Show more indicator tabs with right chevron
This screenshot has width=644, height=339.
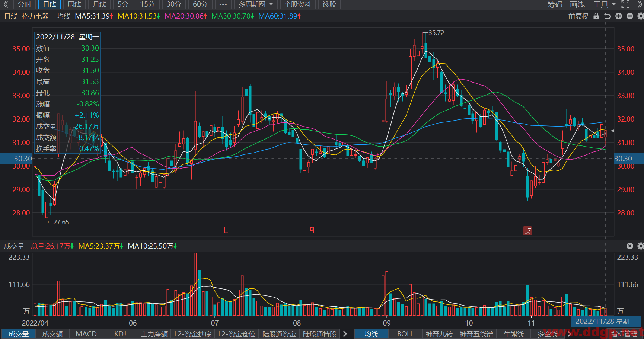click(x=345, y=334)
